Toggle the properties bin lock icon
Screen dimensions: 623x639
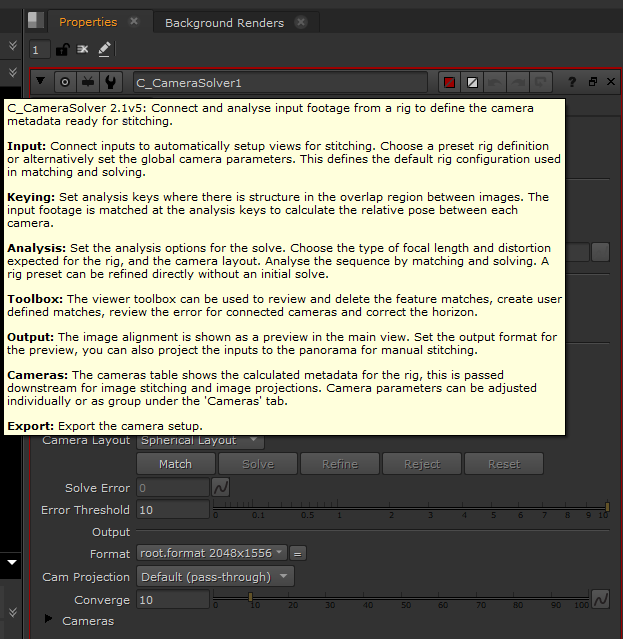pos(63,50)
